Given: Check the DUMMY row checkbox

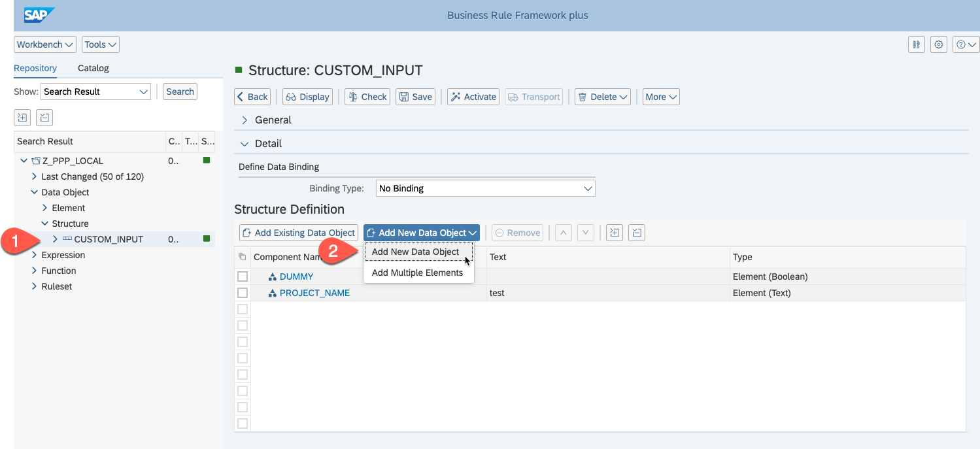Looking at the screenshot, I should pyautogui.click(x=243, y=276).
